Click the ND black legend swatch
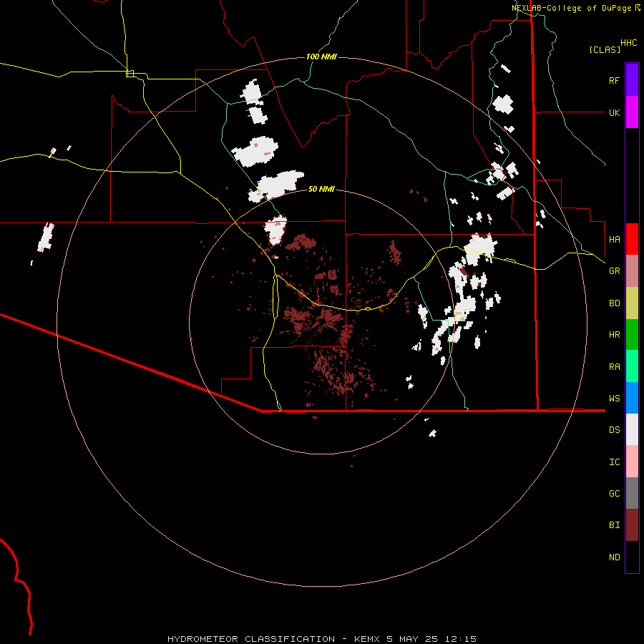This screenshot has height=644, width=644. pyautogui.click(x=632, y=557)
